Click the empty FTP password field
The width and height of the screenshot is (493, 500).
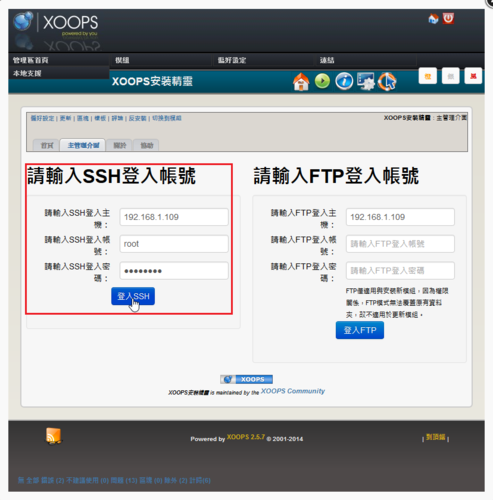point(400,271)
